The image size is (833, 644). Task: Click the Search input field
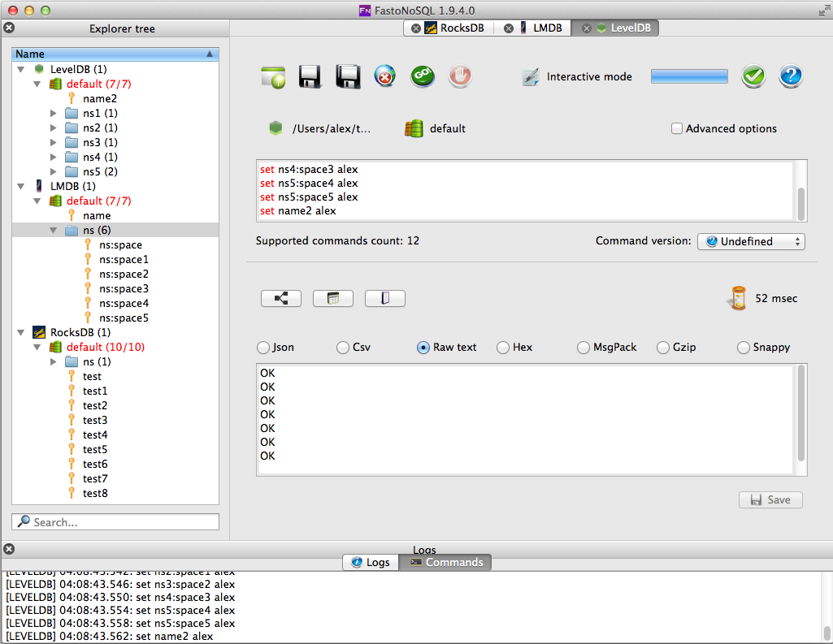pos(115,521)
